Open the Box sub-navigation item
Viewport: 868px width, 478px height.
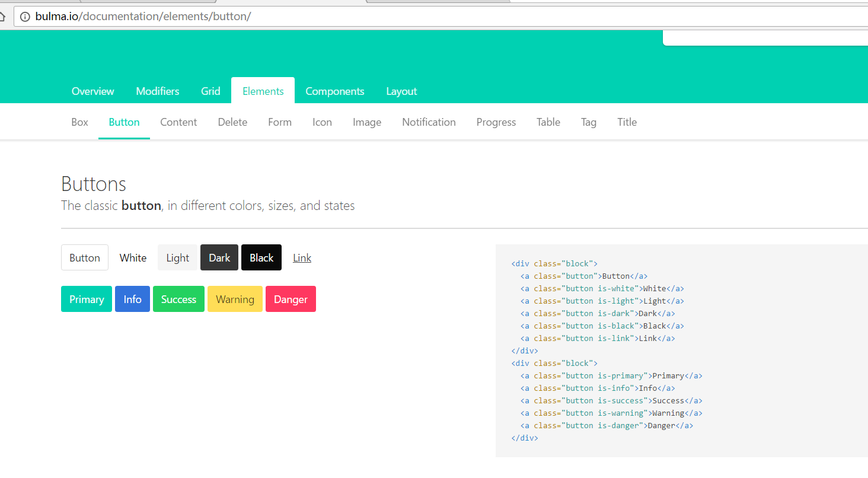pos(79,122)
